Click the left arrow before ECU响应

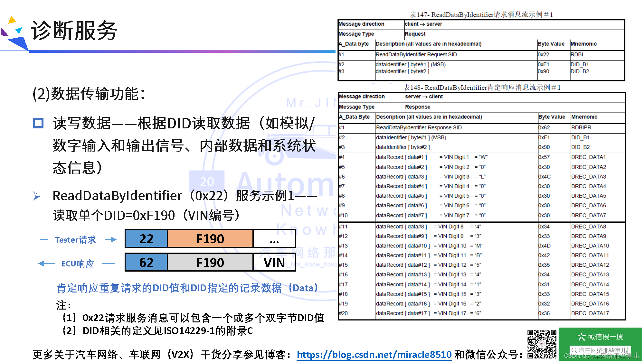46,264
